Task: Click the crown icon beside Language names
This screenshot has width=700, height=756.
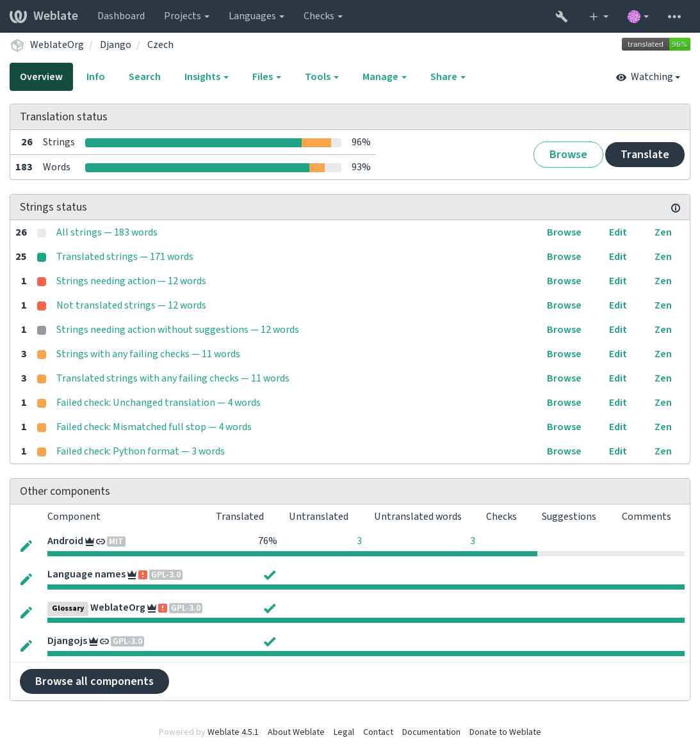Action: coord(132,575)
